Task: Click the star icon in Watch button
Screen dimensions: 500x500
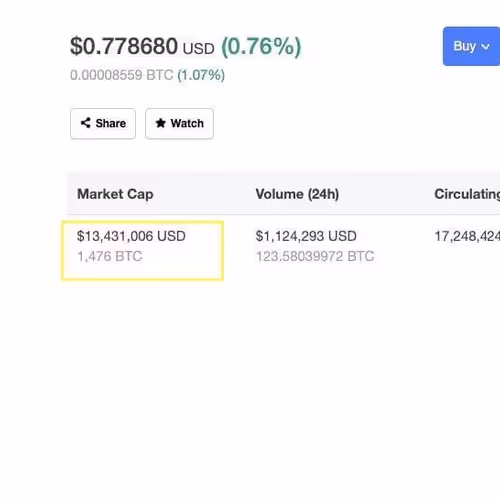Action: pyautogui.click(x=161, y=123)
